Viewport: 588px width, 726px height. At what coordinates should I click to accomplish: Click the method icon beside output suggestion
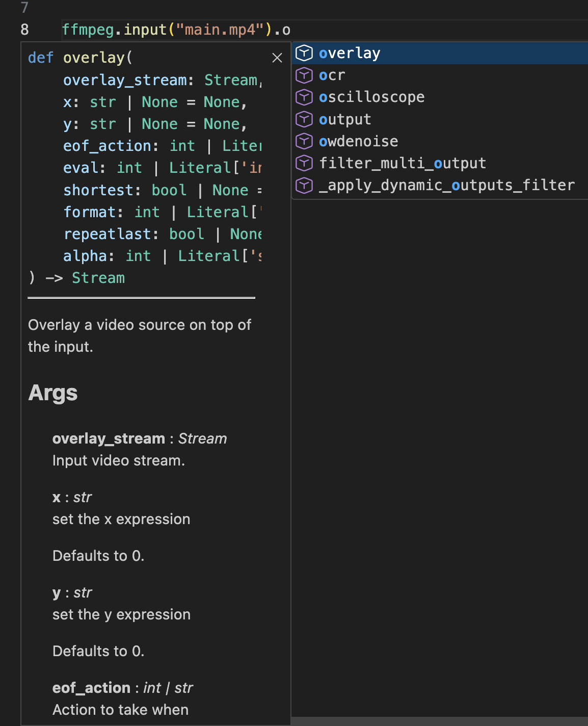coord(304,119)
